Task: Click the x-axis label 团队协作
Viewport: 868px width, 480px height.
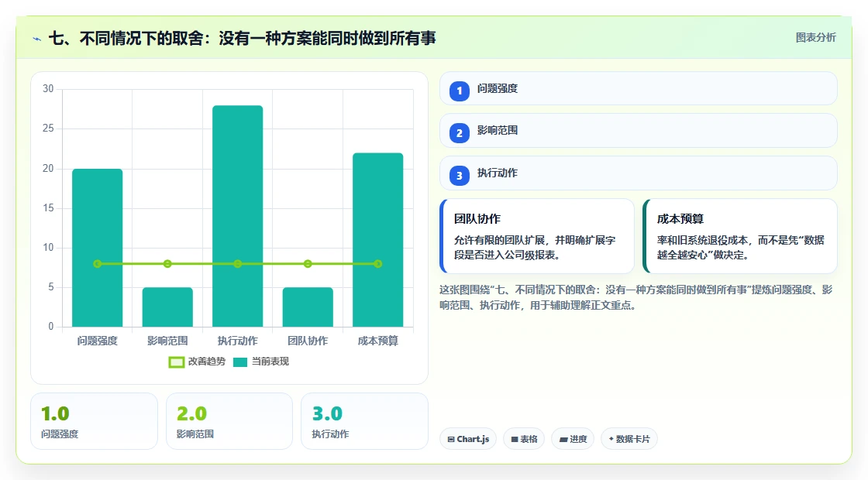Action: [x=308, y=341]
